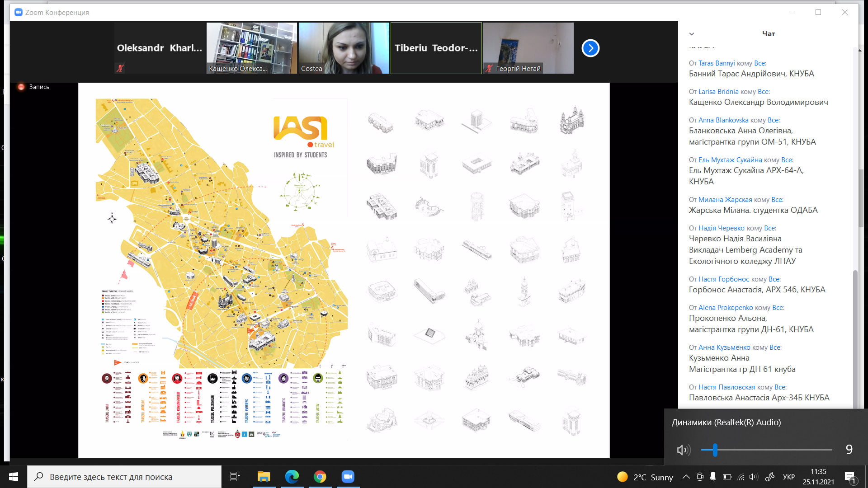Launch Microsoft Edge from taskbar
Viewport: 868px width, 488px height.
coord(292,477)
